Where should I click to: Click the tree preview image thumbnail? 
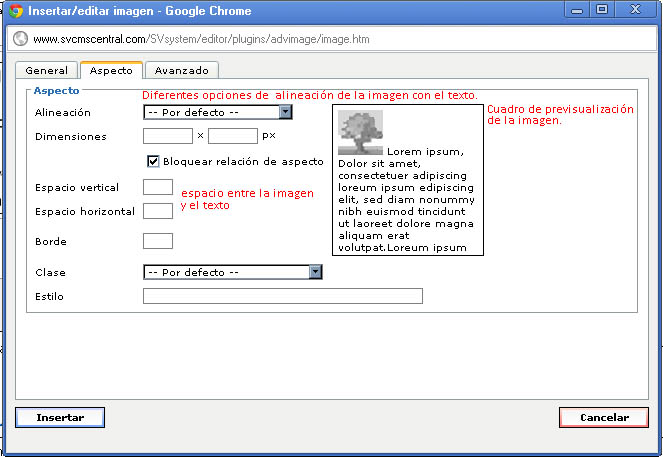click(360, 132)
